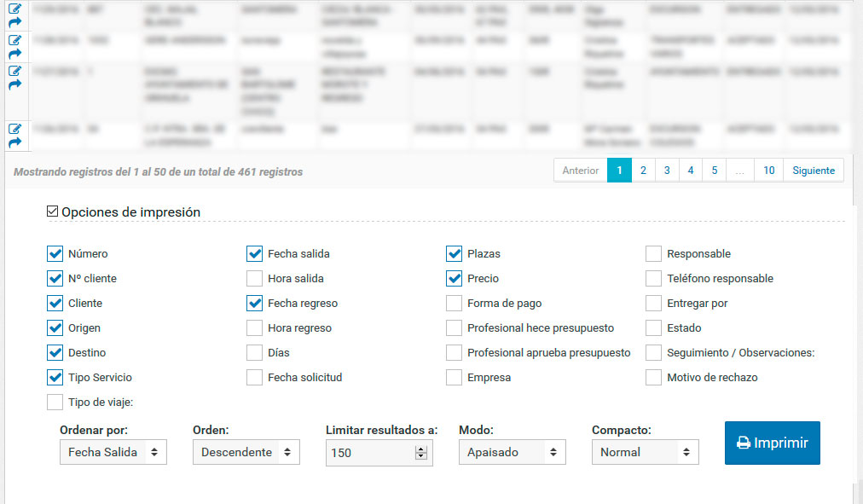Enable the Hora salida checkbox
The height and width of the screenshot is (504, 863).
254,278
